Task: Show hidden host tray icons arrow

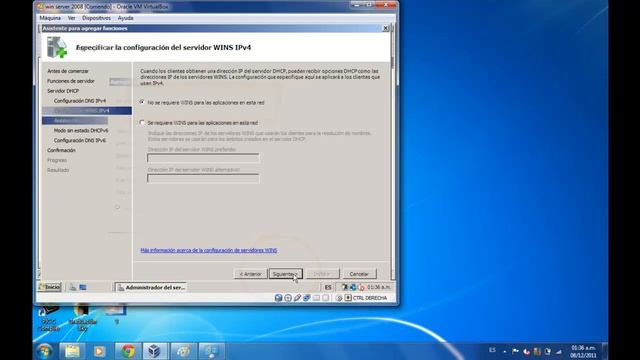Action: (504, 351)
